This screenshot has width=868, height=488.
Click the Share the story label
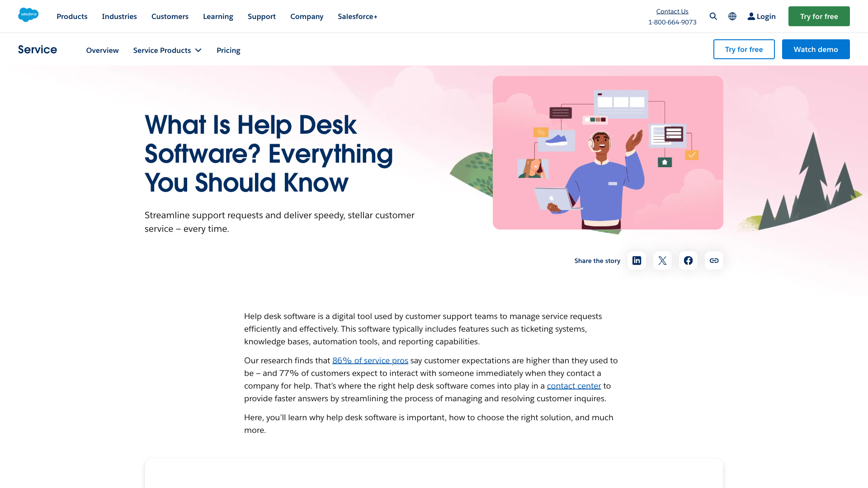coord(597,261)
